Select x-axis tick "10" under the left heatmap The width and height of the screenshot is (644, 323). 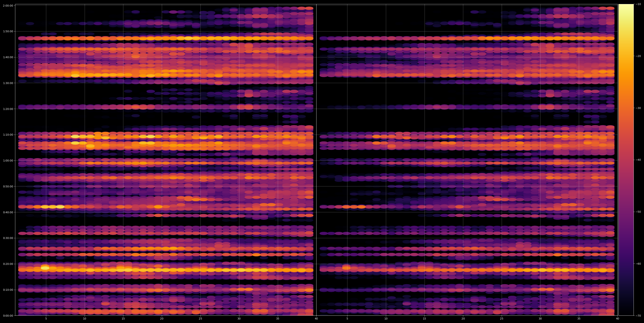coord(84,319)
